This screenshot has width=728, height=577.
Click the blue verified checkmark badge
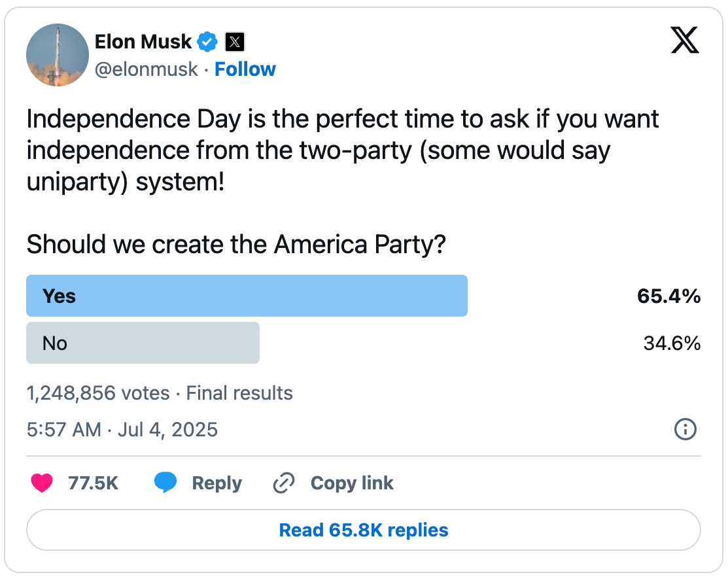point(207,42)
